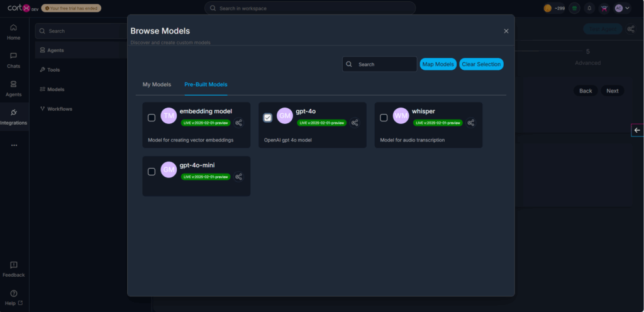
Task: Click the Test Agent button
Action: (x=602, y=29)
